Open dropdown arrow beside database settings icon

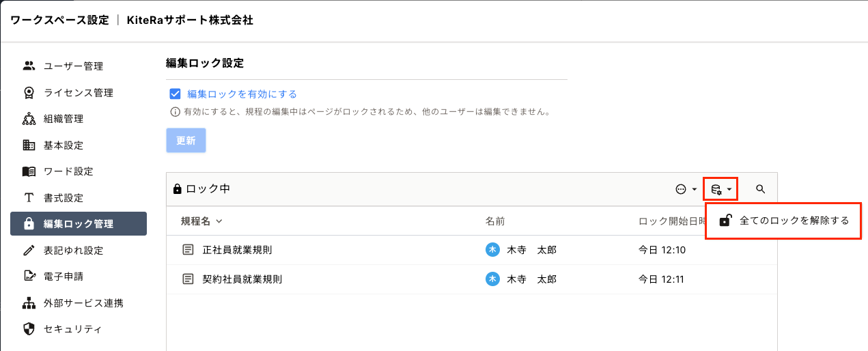click(x=729, y=189)
